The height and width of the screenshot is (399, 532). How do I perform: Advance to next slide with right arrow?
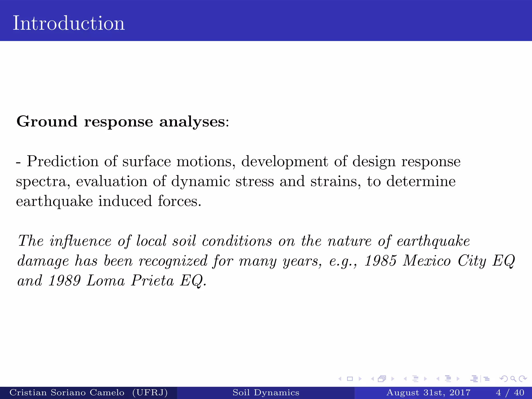point(360,379)
